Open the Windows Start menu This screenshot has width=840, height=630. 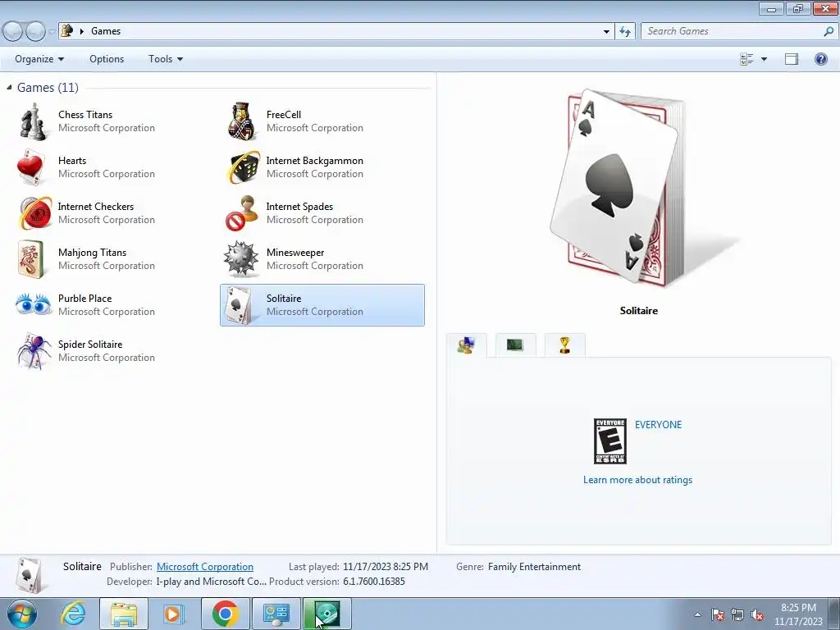(21, 614)
